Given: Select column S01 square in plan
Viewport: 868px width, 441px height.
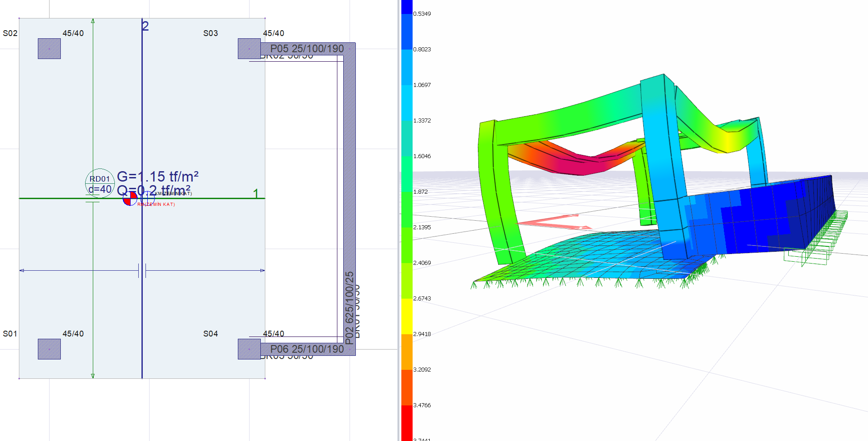Looking at the screenshot, I should [x=49, y=349].
